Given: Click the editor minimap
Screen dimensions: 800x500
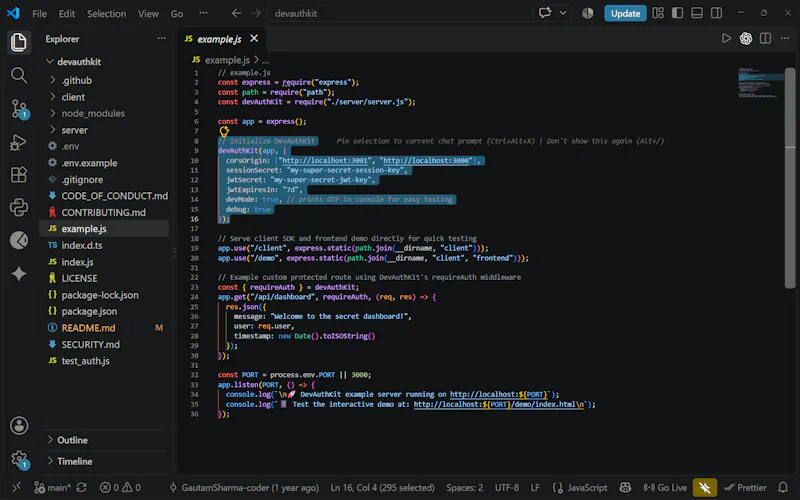Looking at the screenshot, I should click(x=760, y=82).
